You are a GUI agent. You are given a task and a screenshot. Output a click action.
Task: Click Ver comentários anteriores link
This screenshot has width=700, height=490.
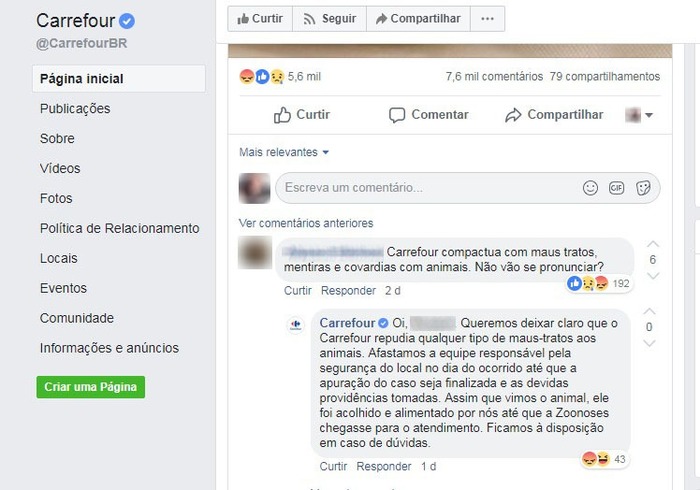point(306,223)
